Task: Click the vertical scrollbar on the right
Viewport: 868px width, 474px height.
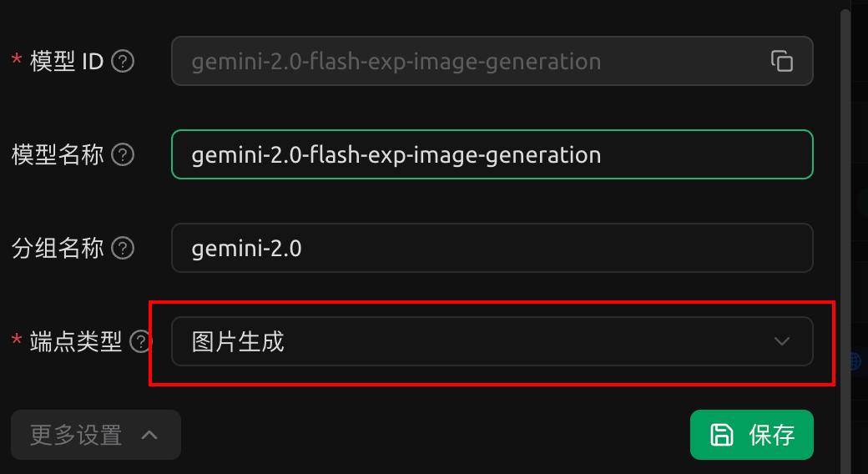Action: coord(845,238)
